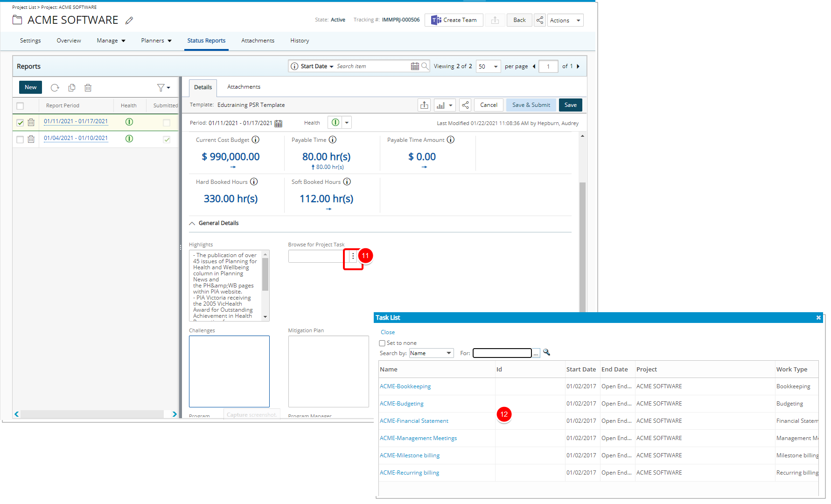Click the Save & Submit button
Viewport: 831px width, 504px height.
tap(531, 105)
